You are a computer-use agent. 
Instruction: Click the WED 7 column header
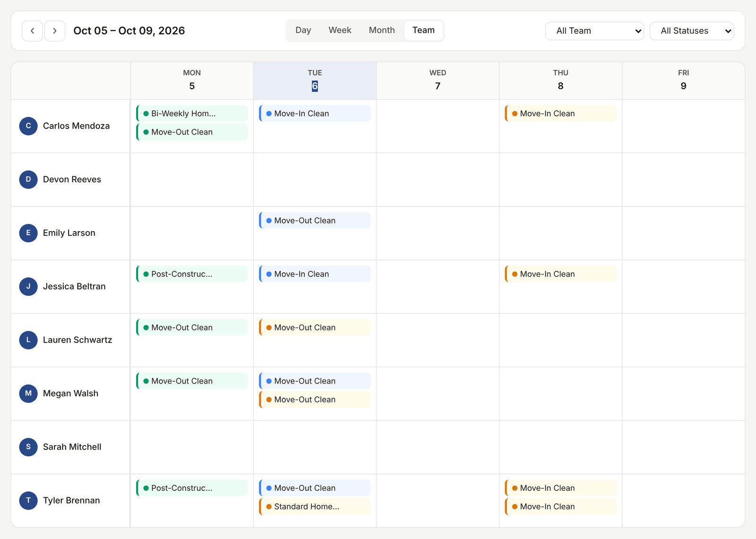(x=438, y=80)
